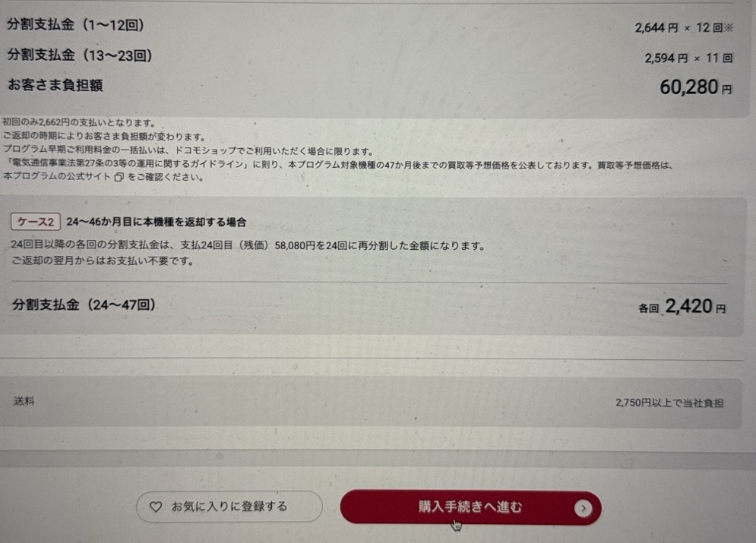Click the arrow circle on purchase button
This screenshot has height=543, width=756.
[584, 508]
